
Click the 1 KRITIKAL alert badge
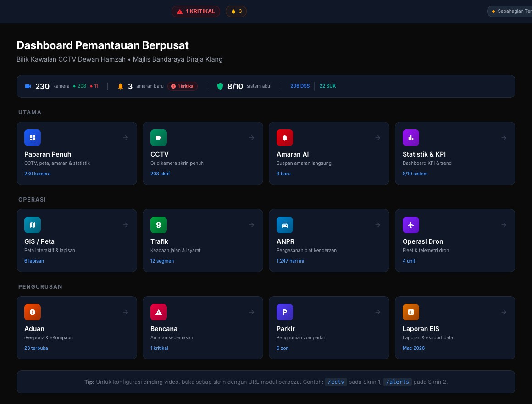196,11
